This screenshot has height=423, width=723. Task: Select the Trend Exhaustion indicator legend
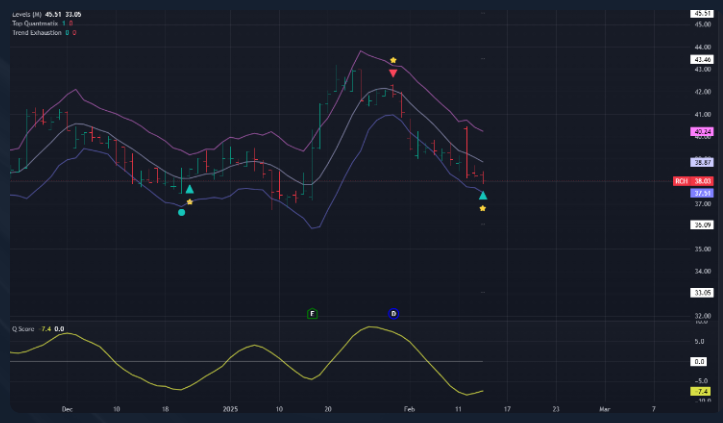44,32
